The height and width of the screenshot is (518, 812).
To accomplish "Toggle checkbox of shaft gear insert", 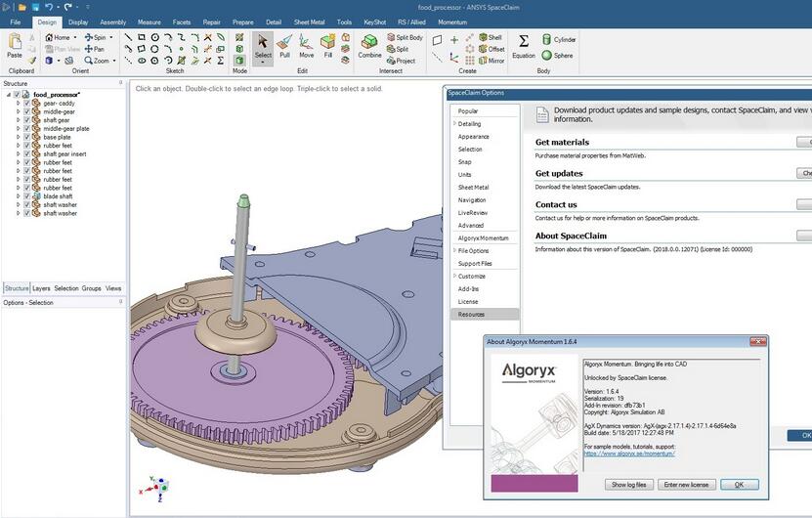I will coord(27,153).
